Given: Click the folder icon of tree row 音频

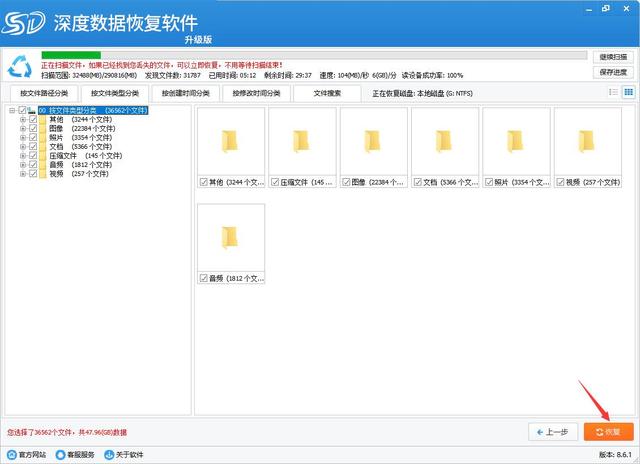Looking at the screenshot, I should [x=42, y=164].
